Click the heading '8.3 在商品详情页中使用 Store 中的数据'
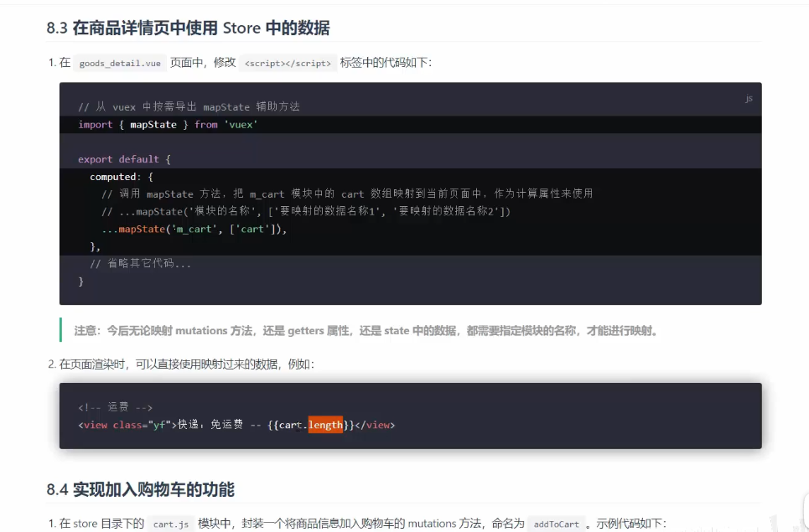The width and height of the screenshot is (809, 532). coord(188,28)
